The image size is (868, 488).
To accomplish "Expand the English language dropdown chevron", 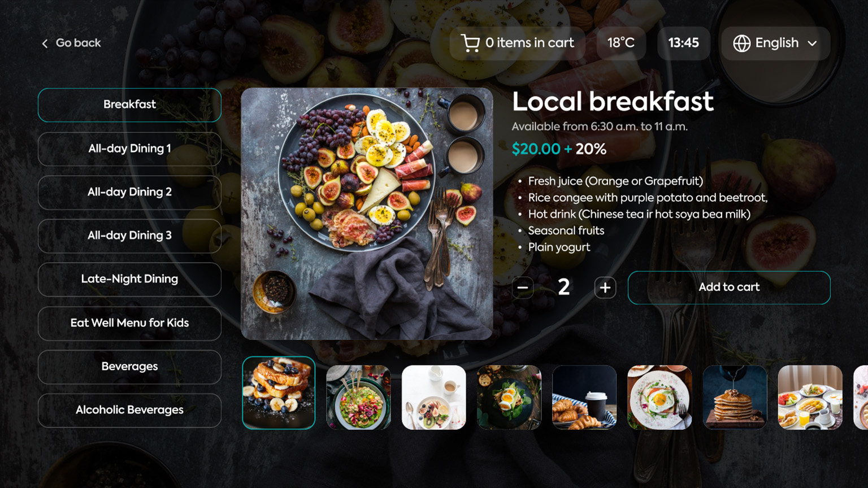I will pyautogui.click(x=812, y=43).
